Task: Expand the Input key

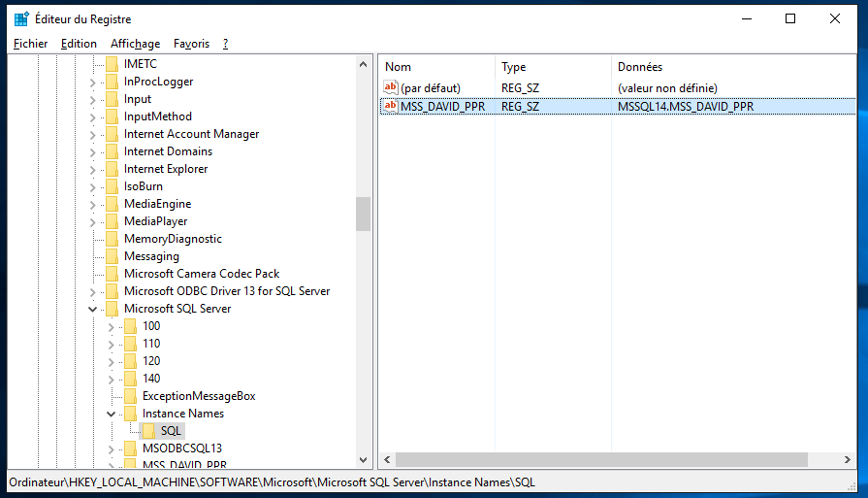Action: coord(92,100)
